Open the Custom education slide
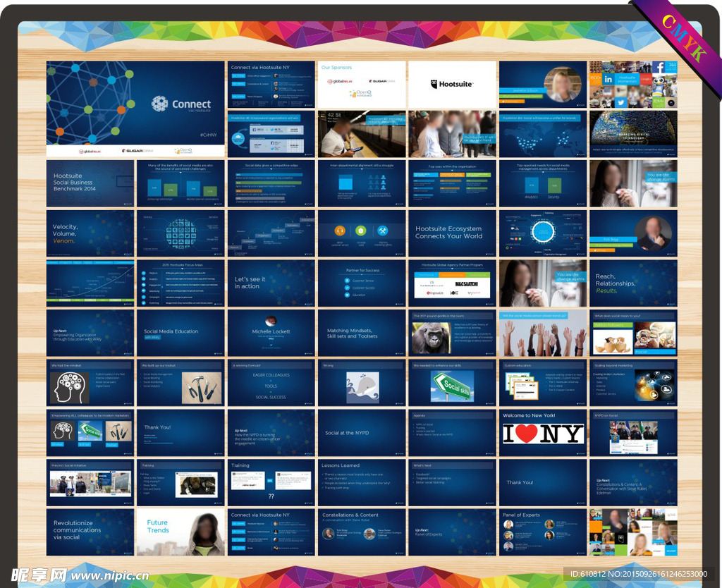The height and width of the screenshot is (588, 722). pyautogui.click(x=542, y=383)
